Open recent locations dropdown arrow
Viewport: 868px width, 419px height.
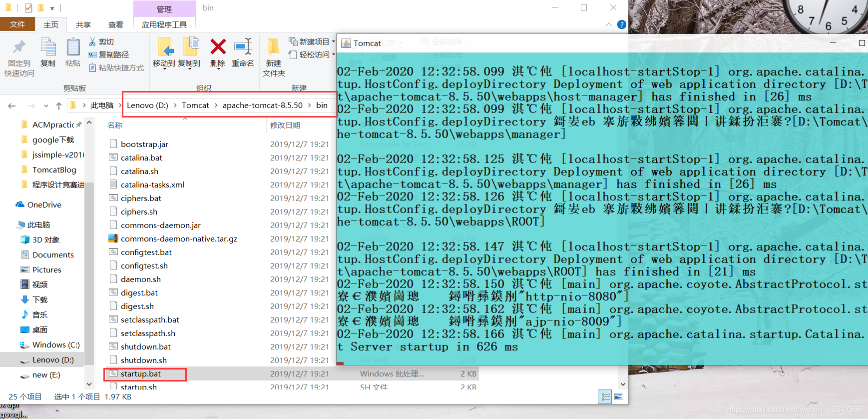pos(46,105)
